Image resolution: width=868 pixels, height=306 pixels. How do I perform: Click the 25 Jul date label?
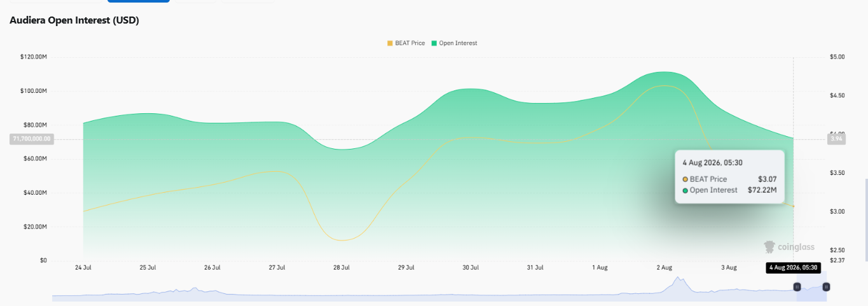[x=148, y=268]
